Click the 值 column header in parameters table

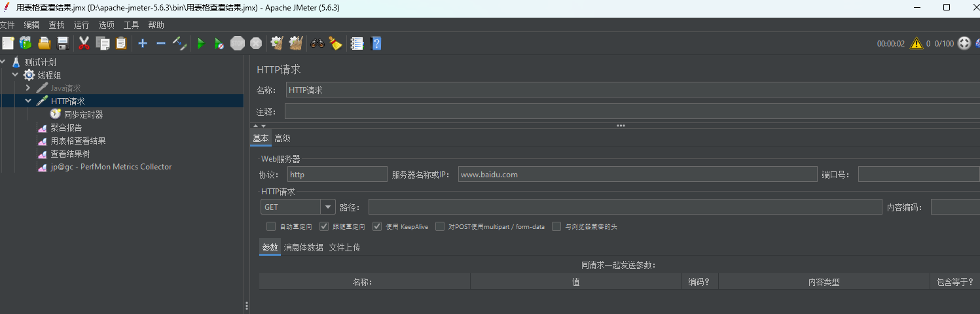[x=576, y=282]
